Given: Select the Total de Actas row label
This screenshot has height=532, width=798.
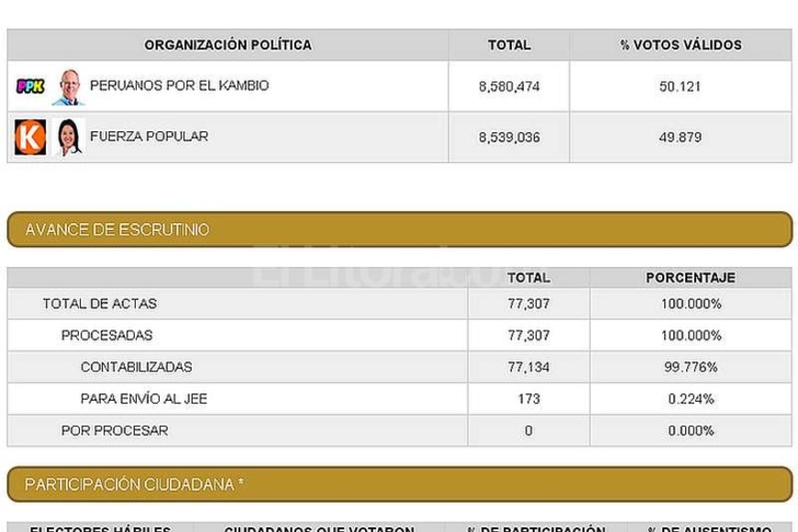Looking at the screenshot, I should (87, 304).
